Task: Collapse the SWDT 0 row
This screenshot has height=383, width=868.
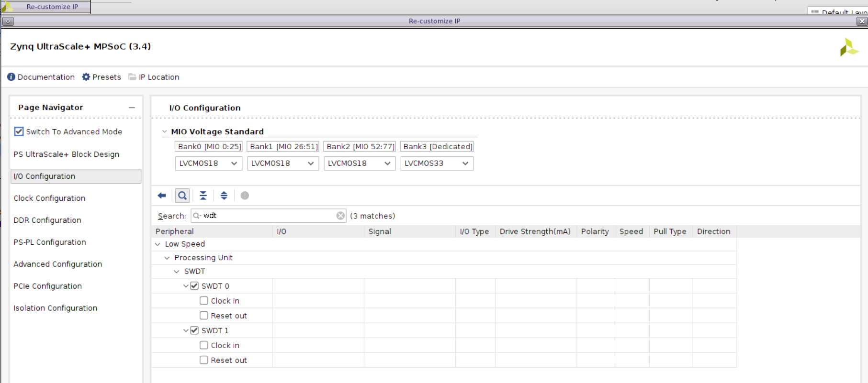Action: tap(186, 286)
